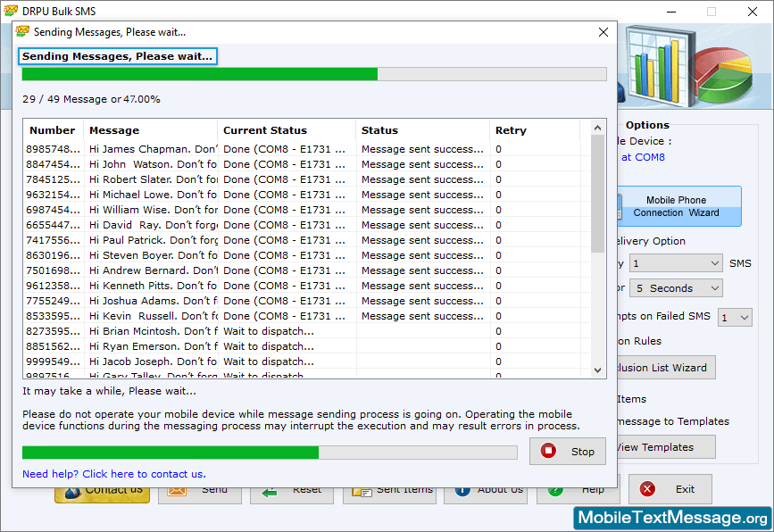
Task: Click the red Stop icon in the dialog
Action: click(x=548, y=451)
